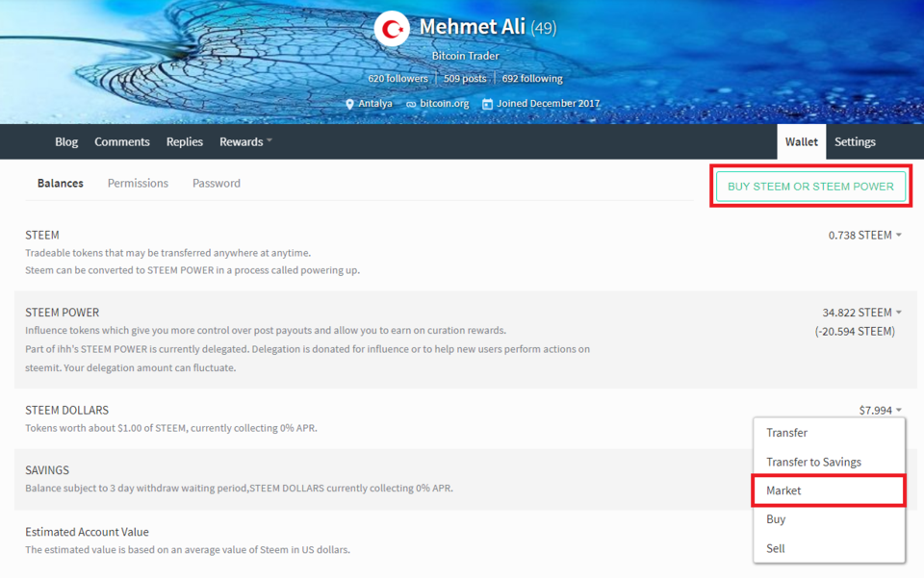
Task: Select the Wallet tab
Action: pyautogui.click(x=802, y=141)
